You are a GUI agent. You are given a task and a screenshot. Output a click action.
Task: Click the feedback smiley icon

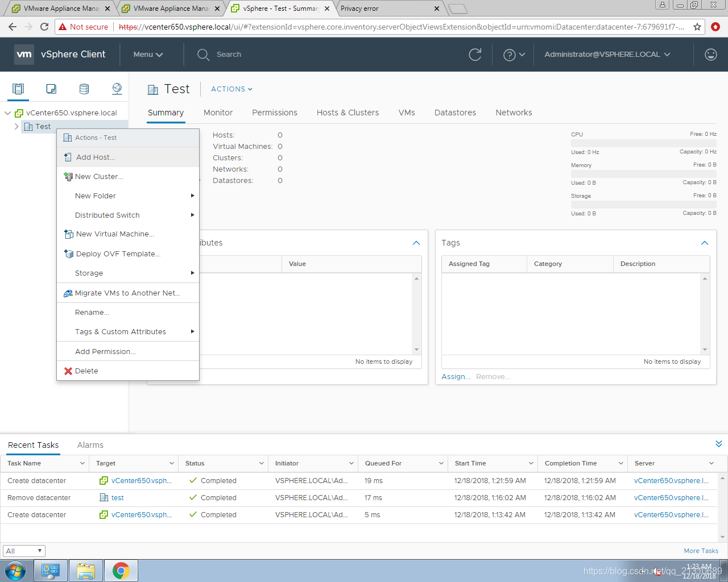710,55
